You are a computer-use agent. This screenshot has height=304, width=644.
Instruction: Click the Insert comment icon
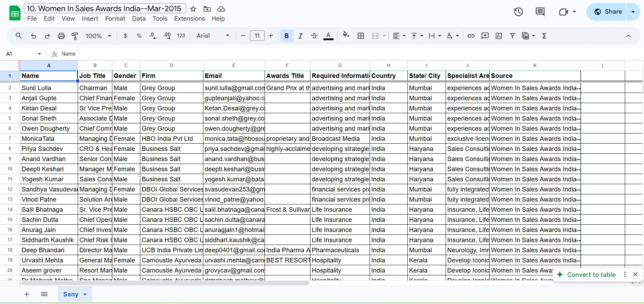485,36
